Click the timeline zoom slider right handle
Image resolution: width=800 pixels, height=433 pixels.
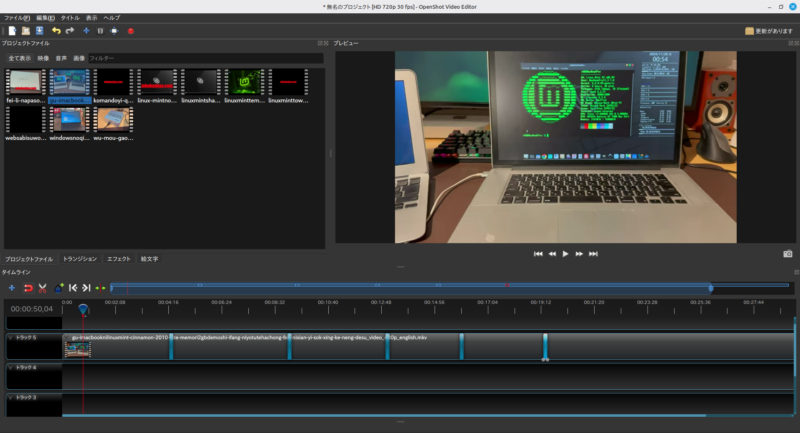pos(711,288)
